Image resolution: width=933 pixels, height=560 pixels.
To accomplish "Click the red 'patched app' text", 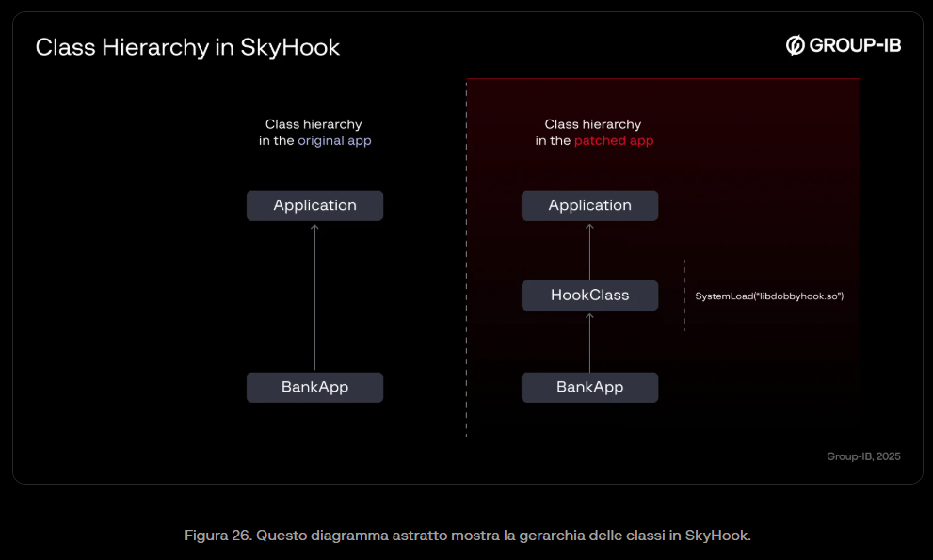I will 613,141.
